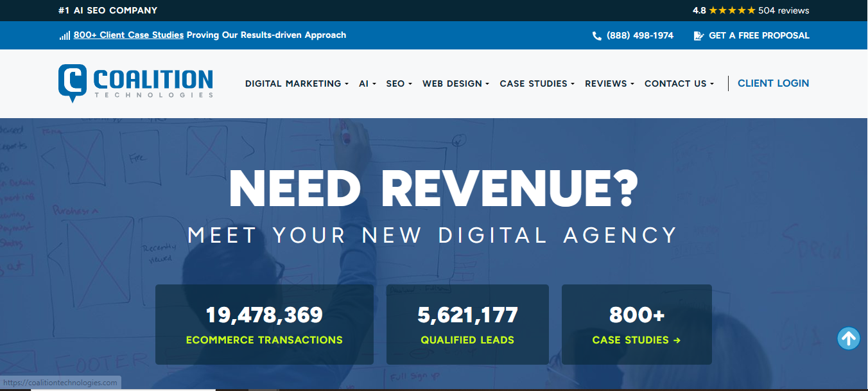Image resolution: width=868 pixels, height=391 pixels.
Task: Click the coalitiontechnologies.com status bar URL
Action: (x=60, y=383)
